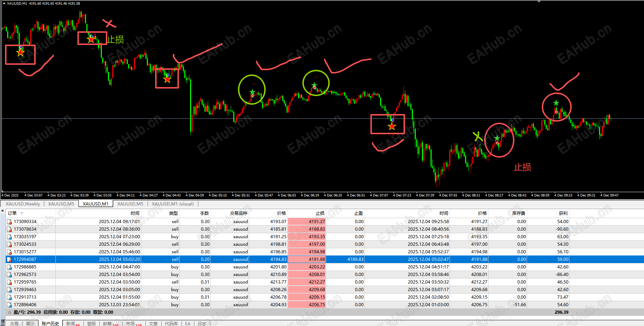Click the swap value -51.66

click(x=519, y=305)
